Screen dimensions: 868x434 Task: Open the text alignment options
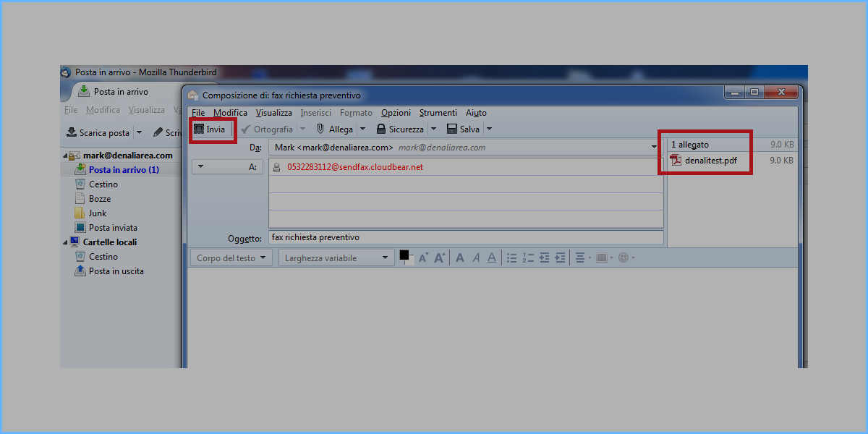(582, 258)
